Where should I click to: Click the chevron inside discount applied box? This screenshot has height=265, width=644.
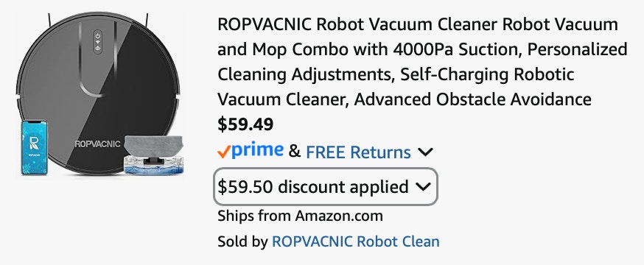423,187
